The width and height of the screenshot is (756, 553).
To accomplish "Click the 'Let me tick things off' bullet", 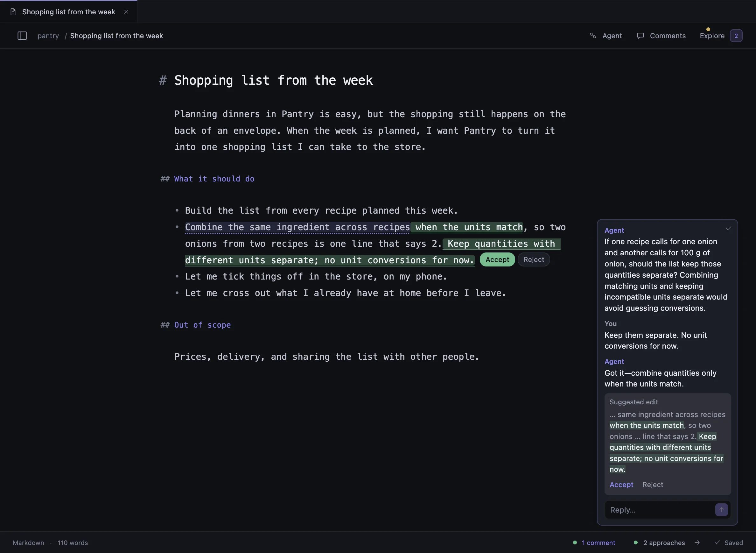I will 316,276.
